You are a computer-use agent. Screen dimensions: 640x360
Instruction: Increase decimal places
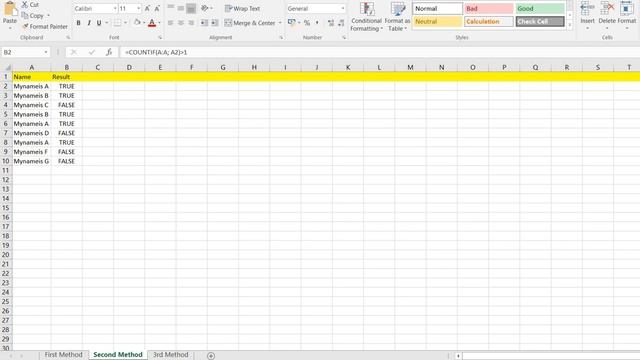331,23
